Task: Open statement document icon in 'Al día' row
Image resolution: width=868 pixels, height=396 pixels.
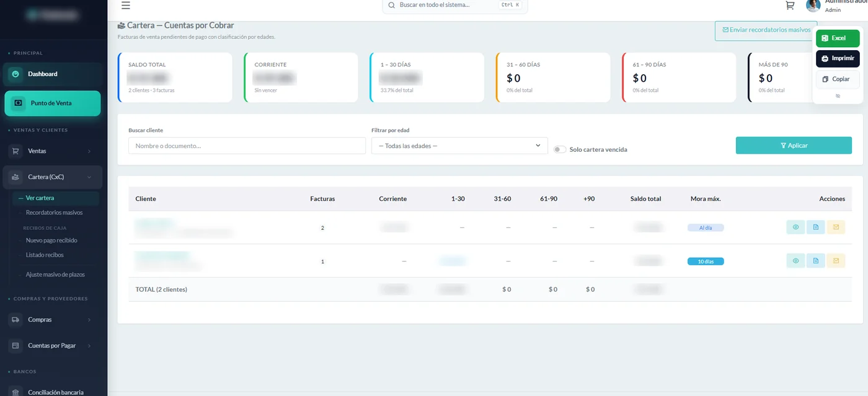Action: click(816, 227)
